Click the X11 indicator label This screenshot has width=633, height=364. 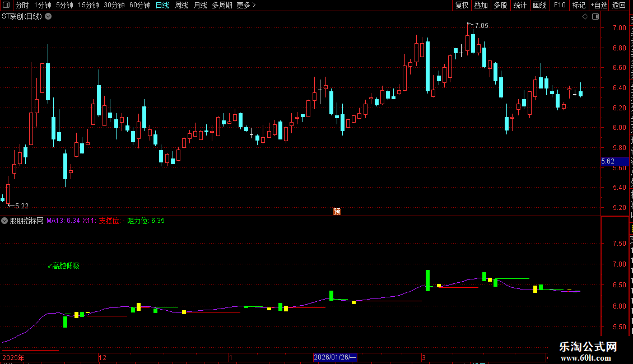pos(89,221)
